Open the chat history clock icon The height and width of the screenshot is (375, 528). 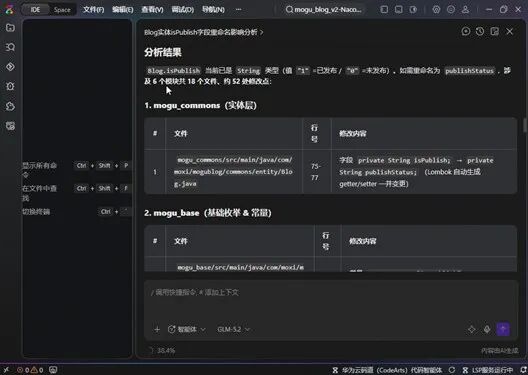(480, 32)
